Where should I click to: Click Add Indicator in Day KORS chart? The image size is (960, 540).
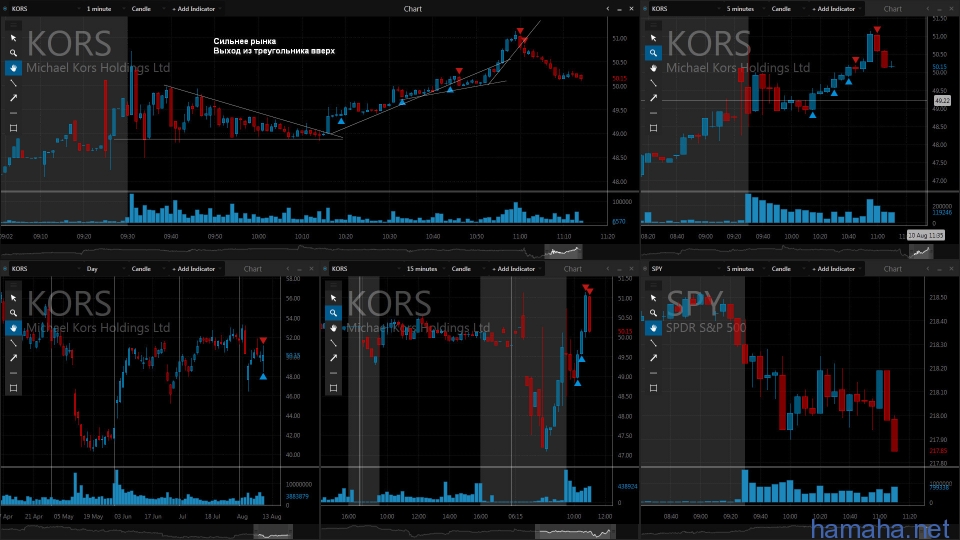[195, 269]
